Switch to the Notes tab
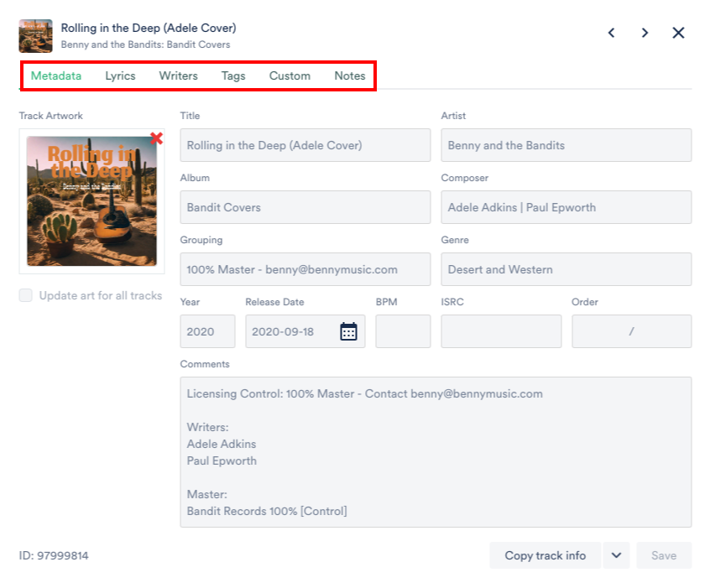This screenshot has width=710, height=588. (349, 75)
